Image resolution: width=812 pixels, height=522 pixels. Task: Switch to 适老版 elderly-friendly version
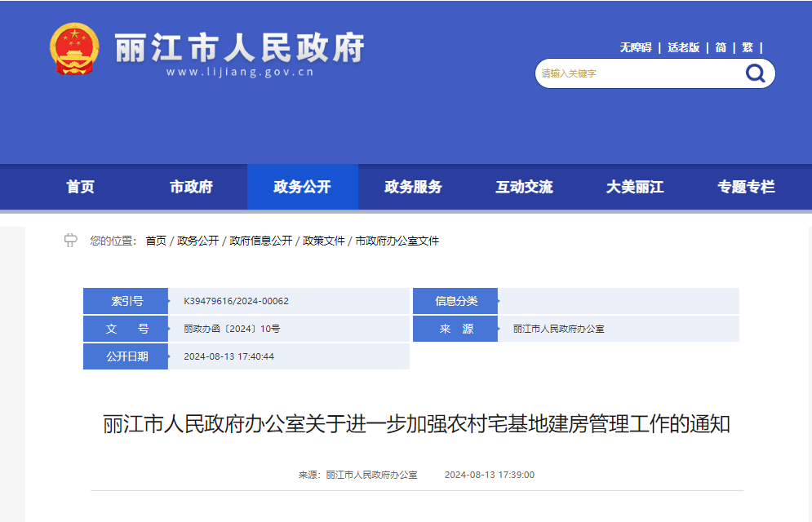pyautogui.click(x=683, y=47)
